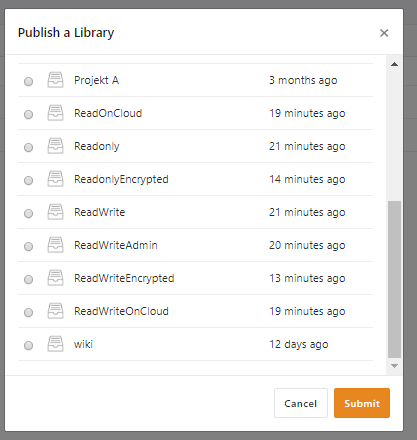This screenshot has width=417, height=440.
Task: Submit the selected library
Action: [362, 403]
